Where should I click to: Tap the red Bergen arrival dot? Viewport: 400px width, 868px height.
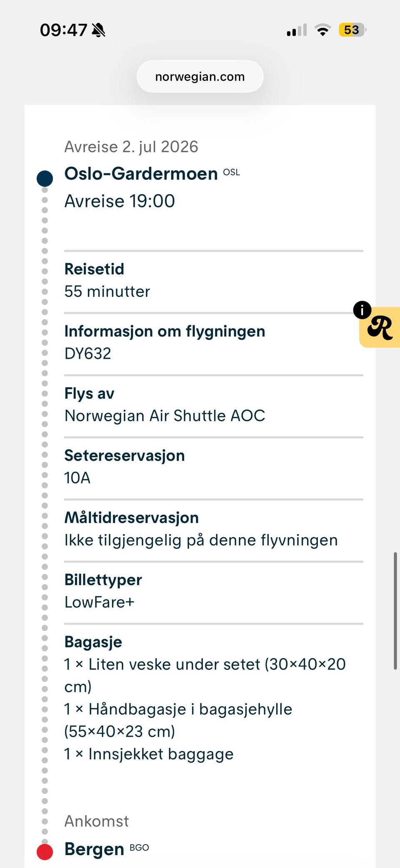[x=45, y=852]
